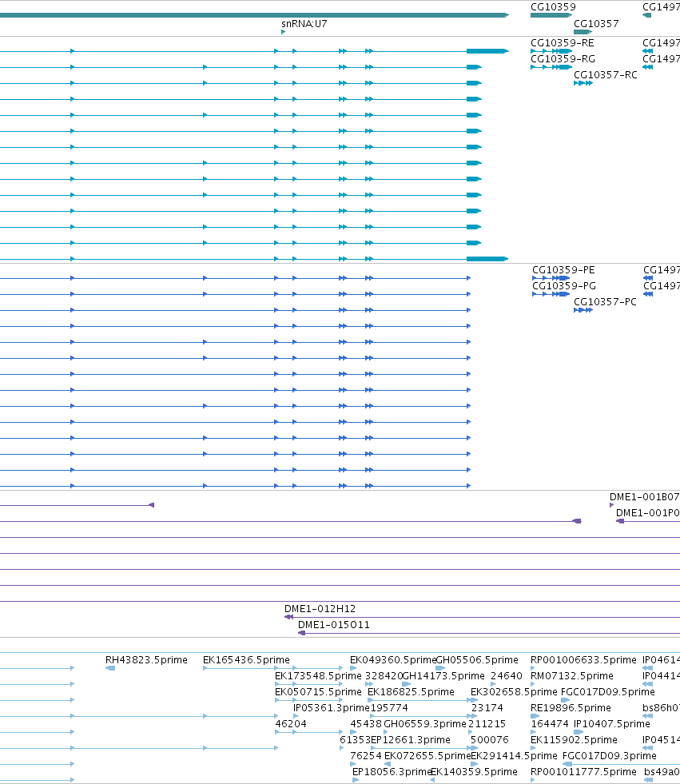Click the 211215 feature label
Image resolution: width=680 pixels, height=784 pixels.
(x=487, y=724)
